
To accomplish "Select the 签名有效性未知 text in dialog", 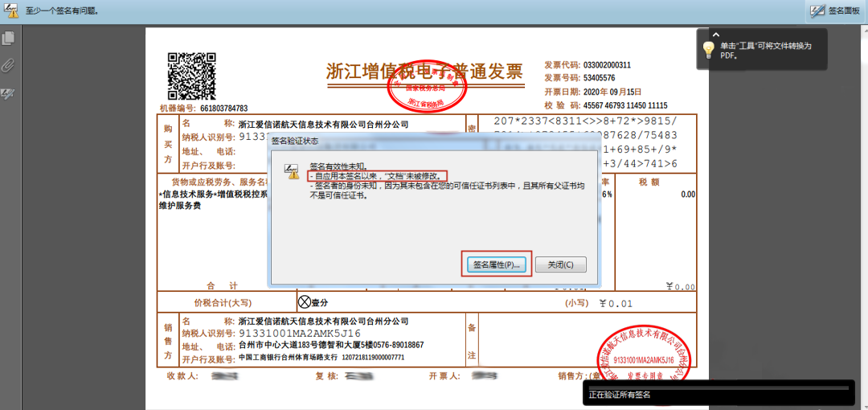I will click(x=338, y=166).
